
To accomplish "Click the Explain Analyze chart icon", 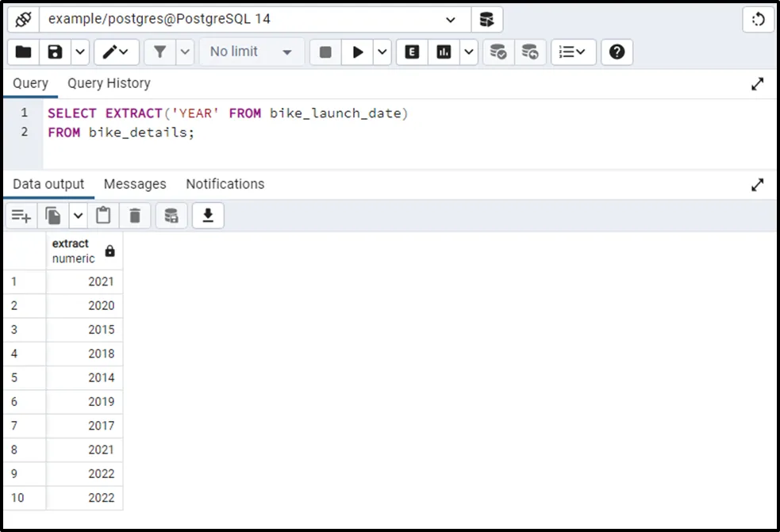I will coord(444,52).
